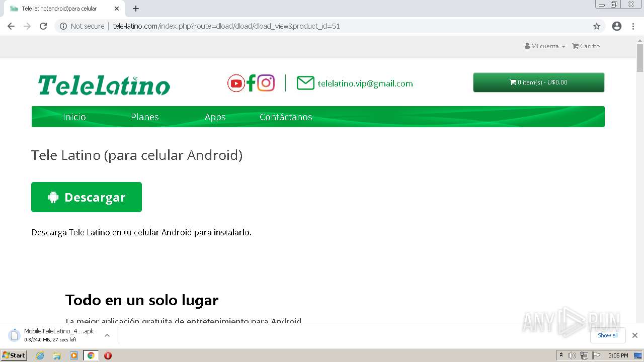The image size is (644, 362).
Task: Bookmark this page with the star icon
Action: pos(597,26)
